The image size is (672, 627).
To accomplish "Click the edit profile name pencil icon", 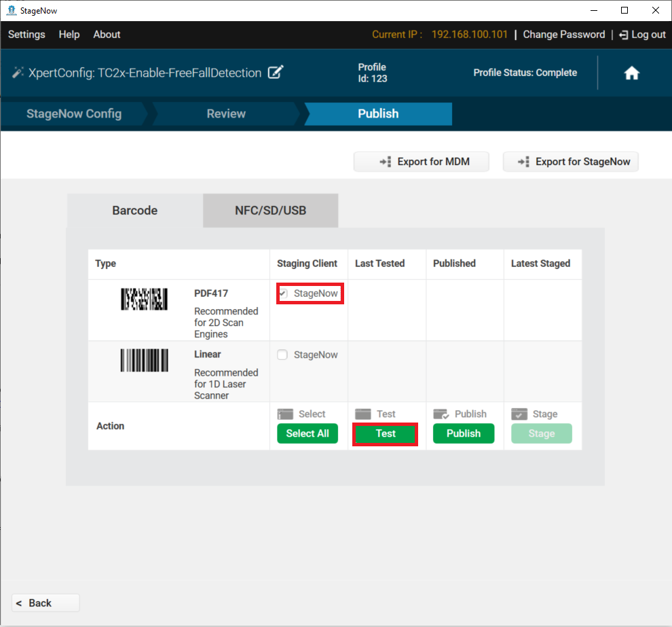I will pyautogui.click(x=276, y=72).
